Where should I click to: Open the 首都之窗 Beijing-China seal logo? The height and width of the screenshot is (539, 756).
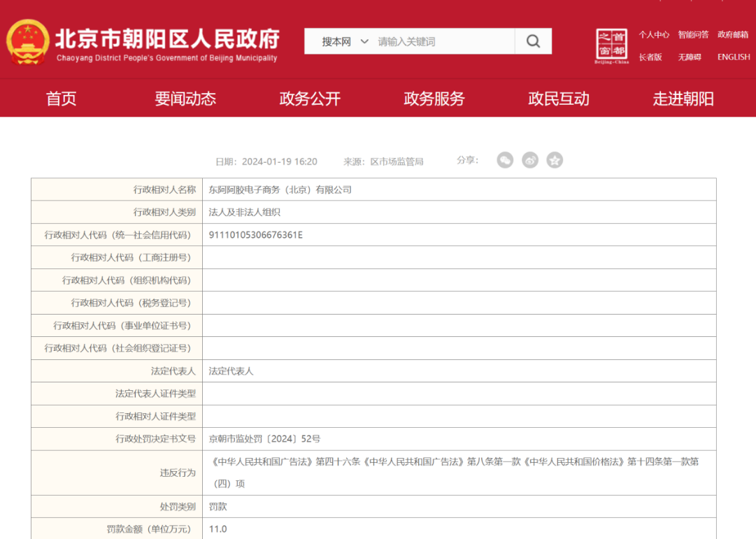coord(611,45)
